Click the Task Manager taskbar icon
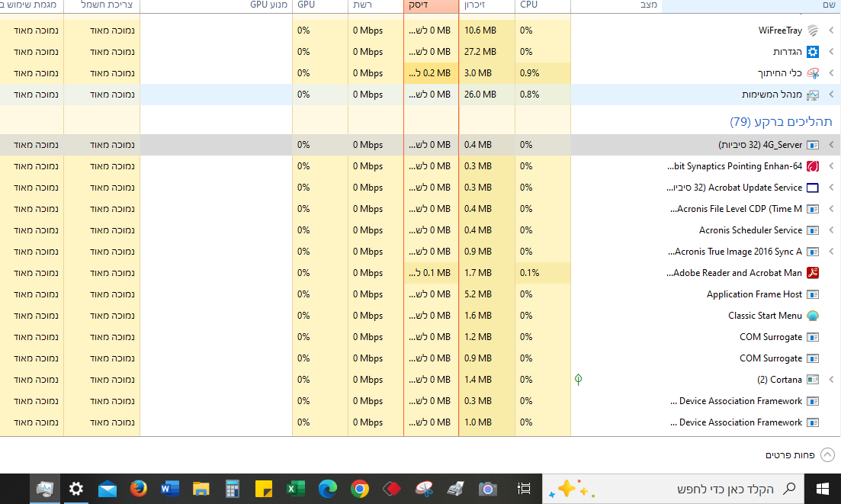841x504 pixels. pos(44,489)
